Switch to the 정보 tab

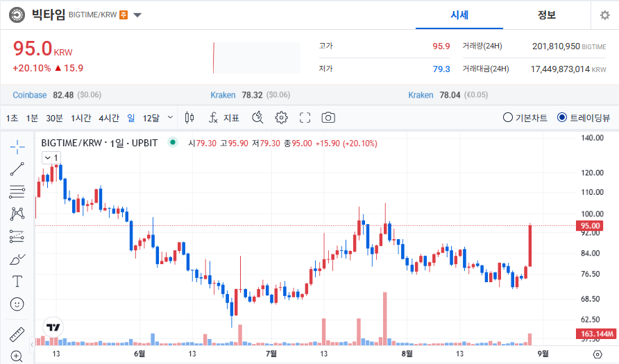(x=547, y=15)
